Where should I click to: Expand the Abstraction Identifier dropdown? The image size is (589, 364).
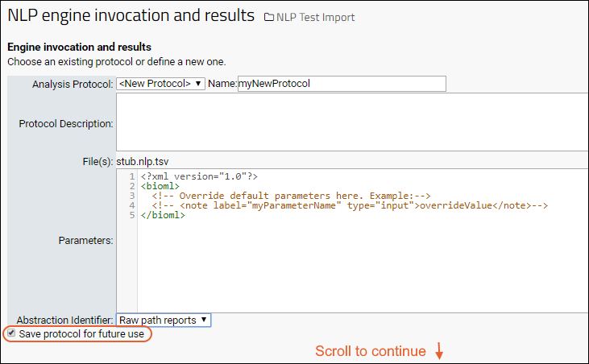tap(164, 320)
